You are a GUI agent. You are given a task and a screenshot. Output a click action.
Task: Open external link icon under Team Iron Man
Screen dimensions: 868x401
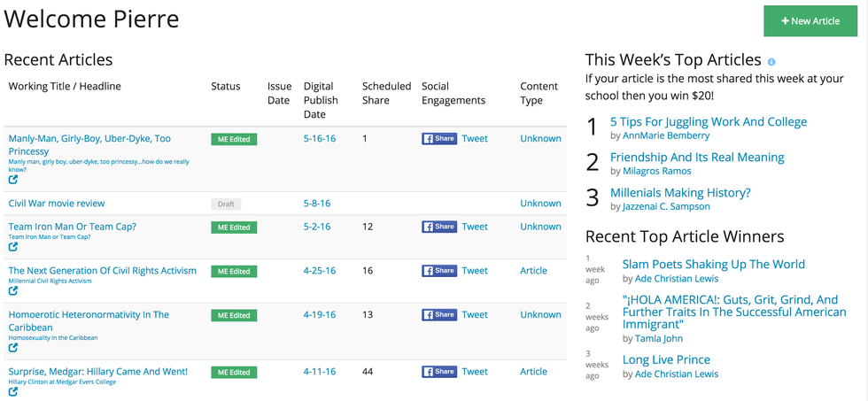click(13, 247)
